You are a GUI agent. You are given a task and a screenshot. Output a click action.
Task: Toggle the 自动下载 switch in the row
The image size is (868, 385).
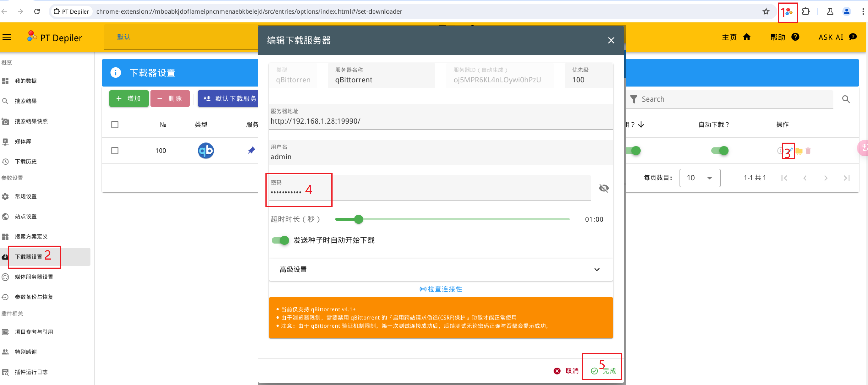coord(720,151)
